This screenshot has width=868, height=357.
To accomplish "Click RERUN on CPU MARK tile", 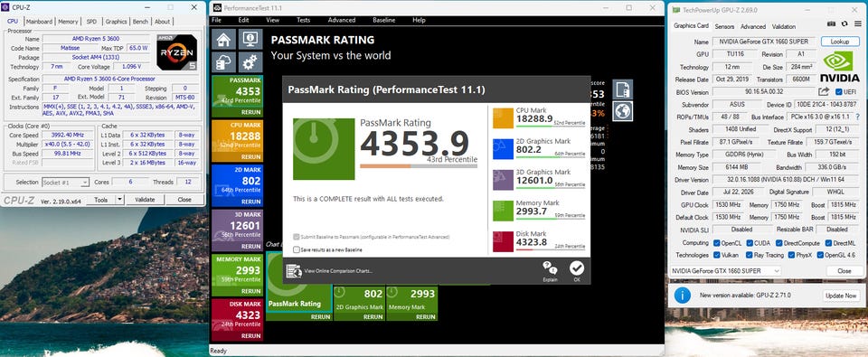I will 250,157.
